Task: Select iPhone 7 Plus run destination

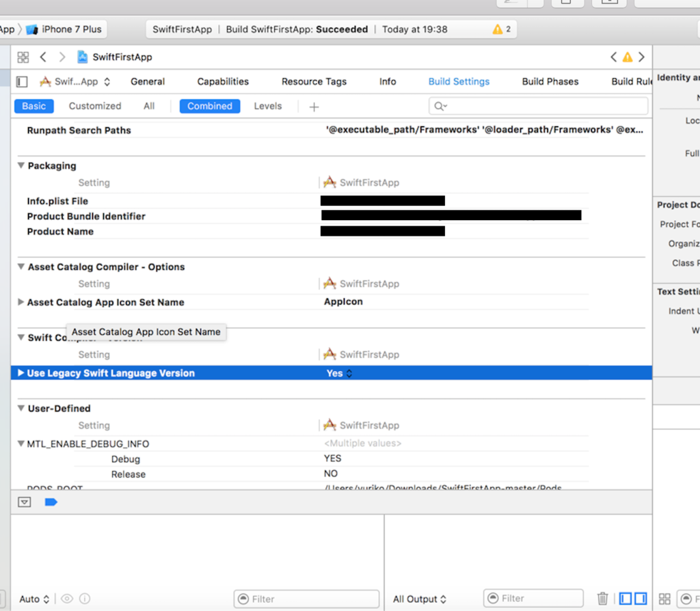Action: (x=64, y=29)
